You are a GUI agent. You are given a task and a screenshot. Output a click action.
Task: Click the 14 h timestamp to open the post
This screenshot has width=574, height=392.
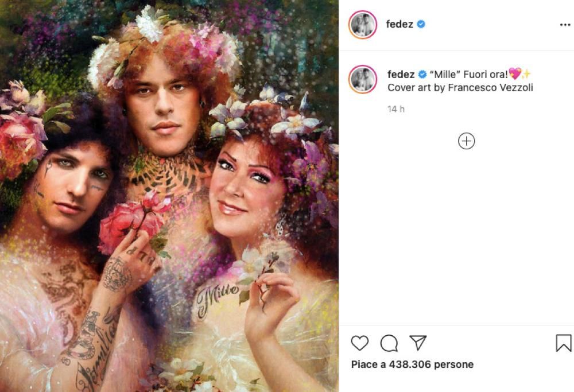(396, 108)
